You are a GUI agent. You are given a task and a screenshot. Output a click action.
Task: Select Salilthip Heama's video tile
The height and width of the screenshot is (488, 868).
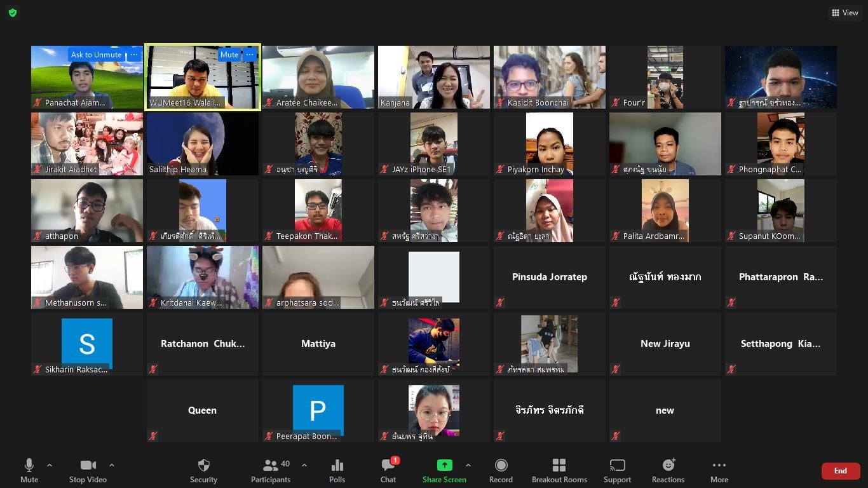tap(203, 144)
